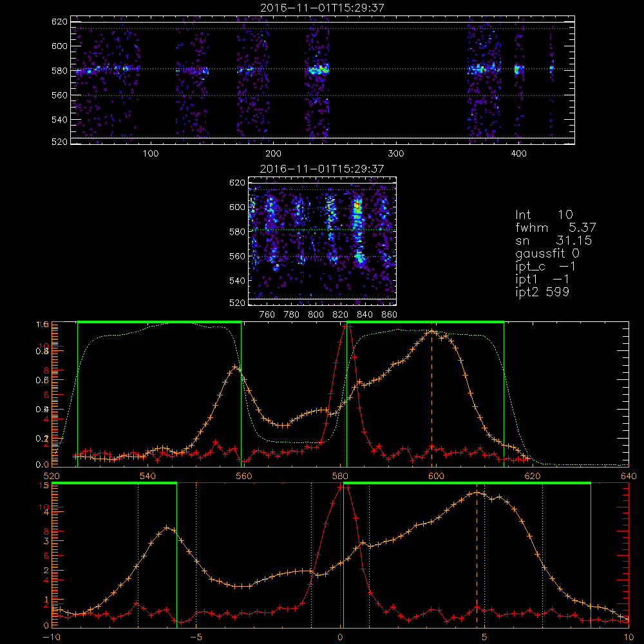Click x-axis label 780 under middle image
644x644 pixels.
coord(292,315)
